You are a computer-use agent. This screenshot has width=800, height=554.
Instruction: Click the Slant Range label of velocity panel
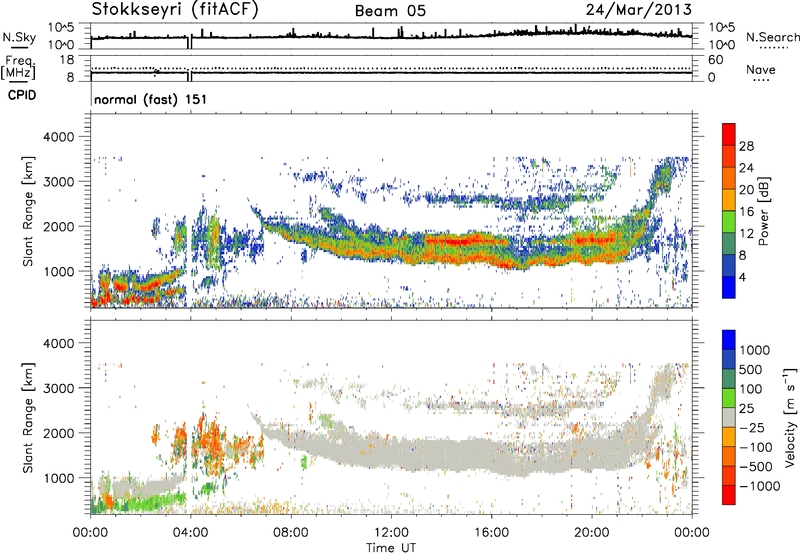click(x=28, y=417)
